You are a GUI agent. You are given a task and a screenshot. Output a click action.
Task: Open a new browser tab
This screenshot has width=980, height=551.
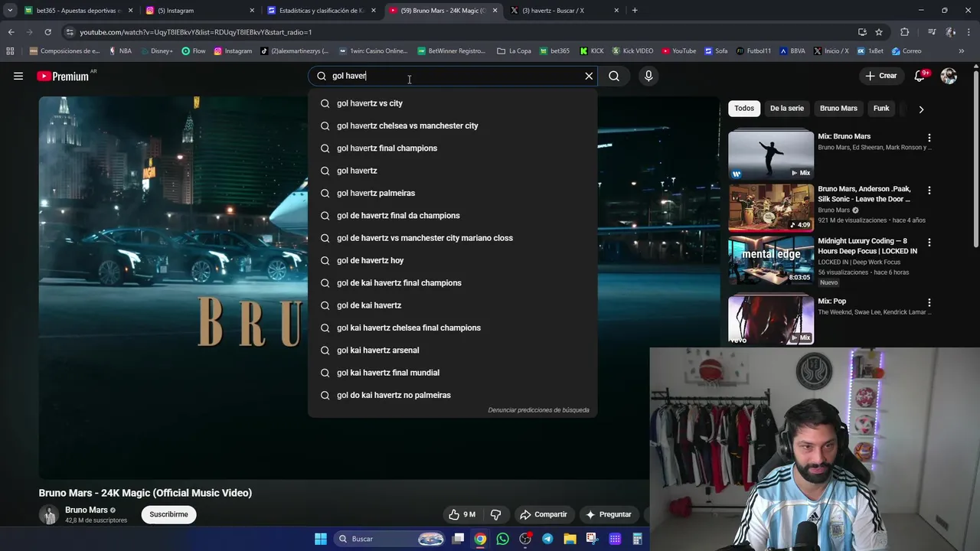pyautogui.click(x=635, y=11)
